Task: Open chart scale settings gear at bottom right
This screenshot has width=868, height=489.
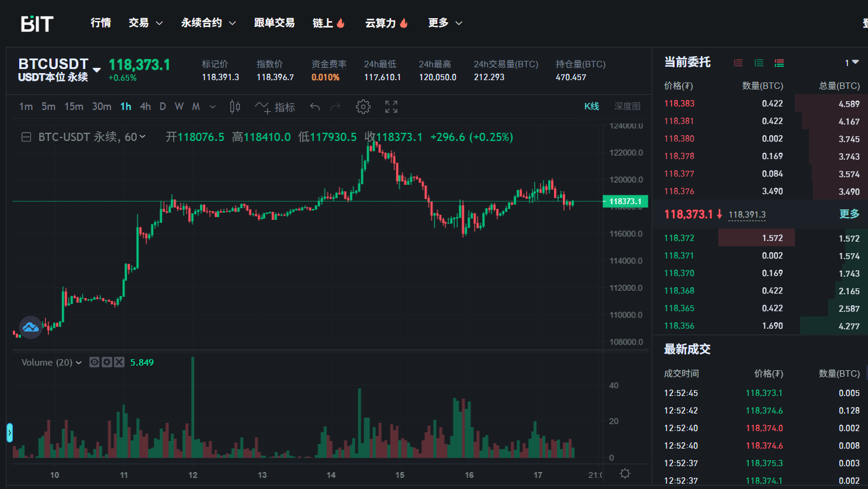Action: [x=625, y=474]
